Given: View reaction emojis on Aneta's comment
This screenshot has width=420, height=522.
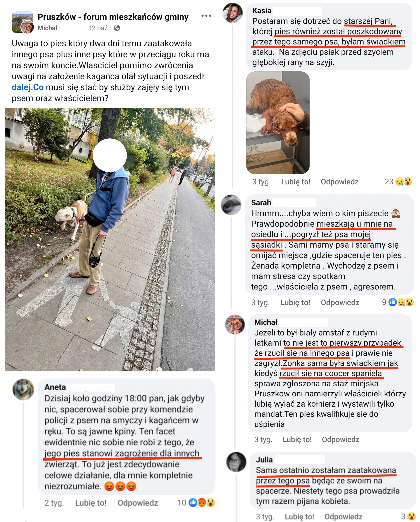Looking at the screenshot, I should pos(196,503).
